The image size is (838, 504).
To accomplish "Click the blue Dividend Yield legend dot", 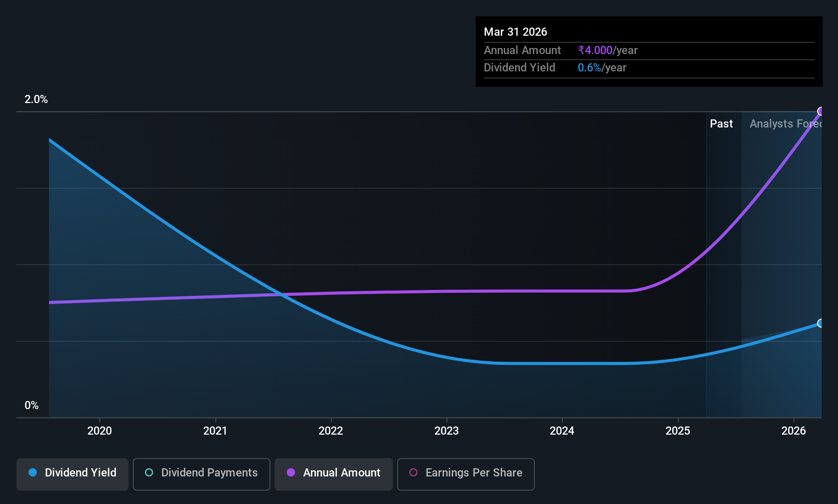I will click(x=33, y=472).
